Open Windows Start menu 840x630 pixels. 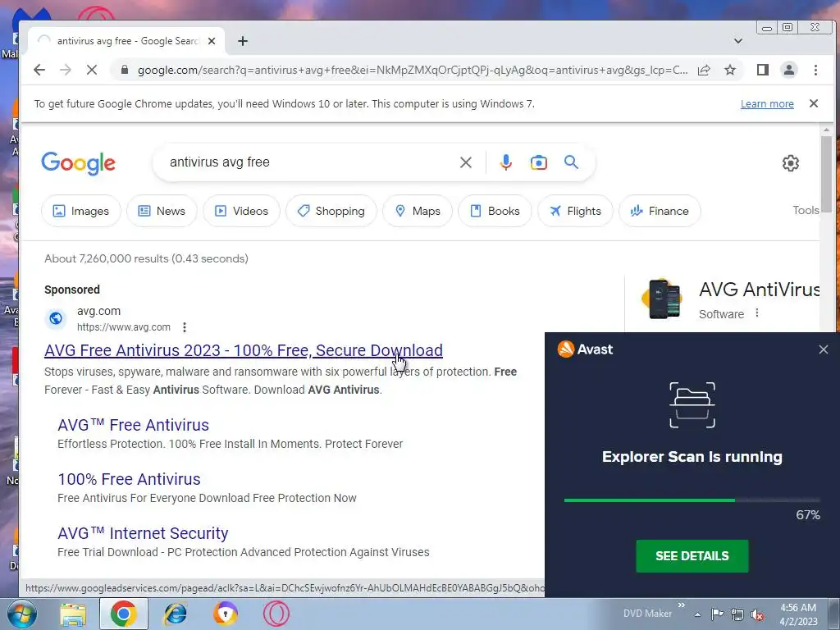[x=22, y=614]
